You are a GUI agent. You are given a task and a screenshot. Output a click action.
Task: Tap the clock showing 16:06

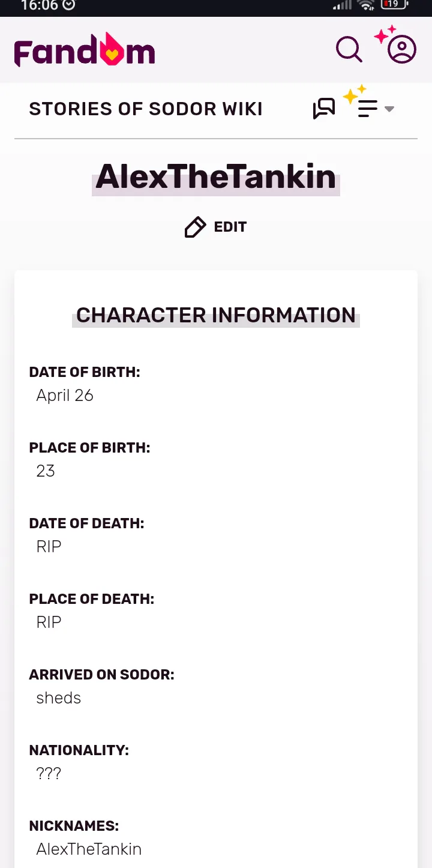[40, 5]
